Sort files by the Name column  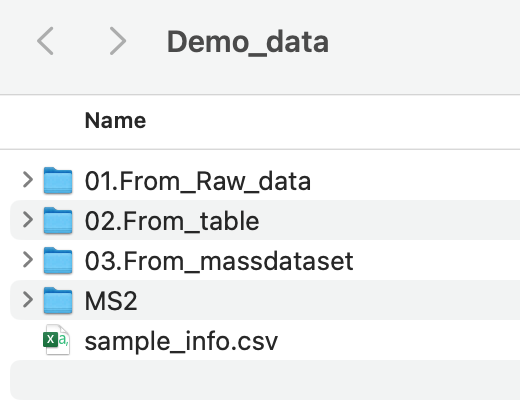(115, 120)
